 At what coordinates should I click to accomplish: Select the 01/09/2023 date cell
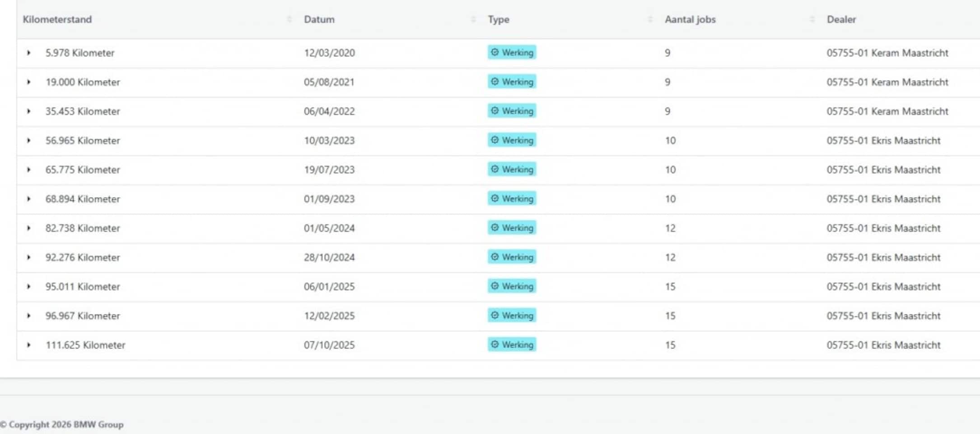pos(329,199)
